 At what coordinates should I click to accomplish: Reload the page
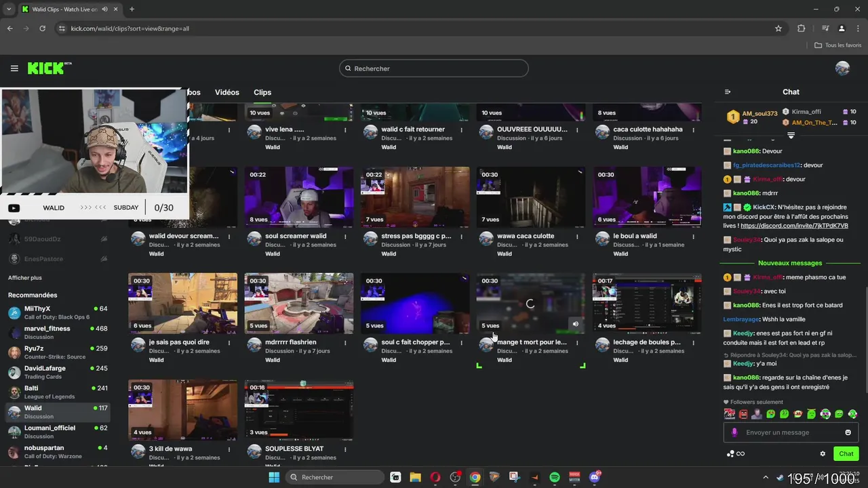coord(42,28)
